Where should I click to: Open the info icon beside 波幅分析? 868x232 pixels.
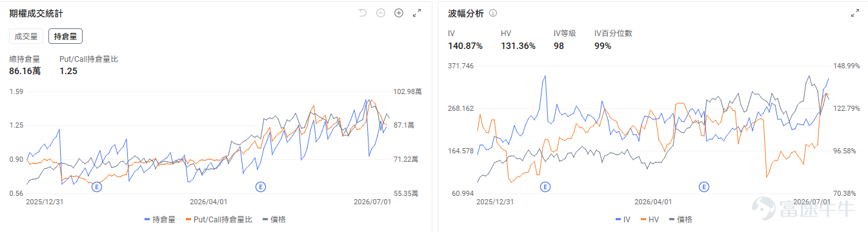493,13
